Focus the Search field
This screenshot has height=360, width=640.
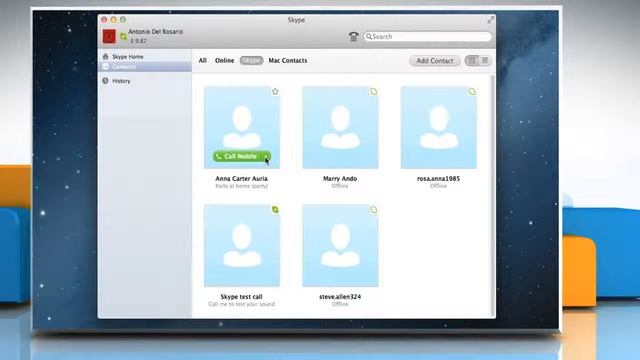click(427, 36)
